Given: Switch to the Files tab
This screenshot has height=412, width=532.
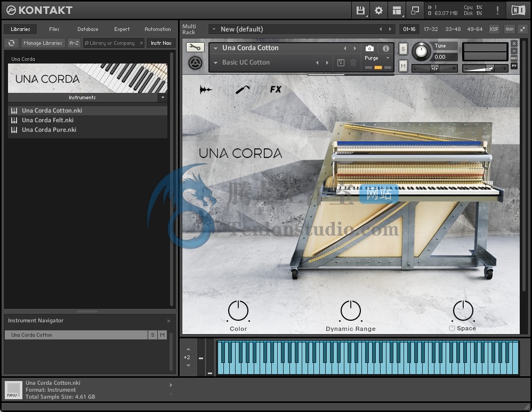Looking at the screenshot, I should pos(54,29).
